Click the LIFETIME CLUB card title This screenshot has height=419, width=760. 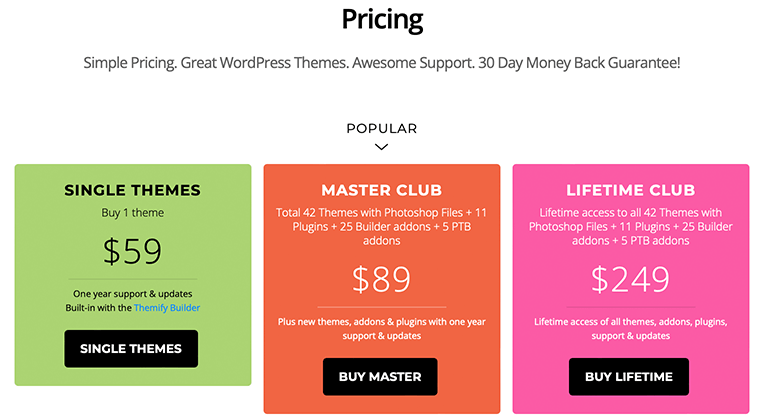click(x=631, y=190)
